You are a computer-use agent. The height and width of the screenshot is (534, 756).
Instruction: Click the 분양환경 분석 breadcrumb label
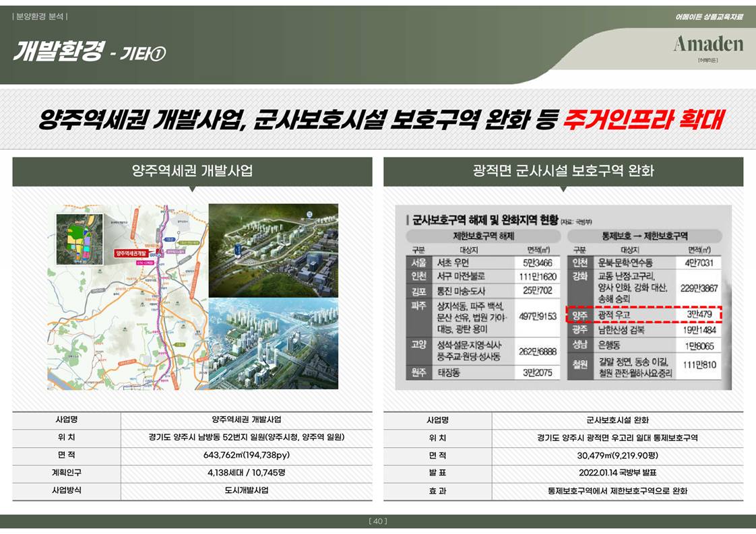pyautogui.click(x=40, y=16)
